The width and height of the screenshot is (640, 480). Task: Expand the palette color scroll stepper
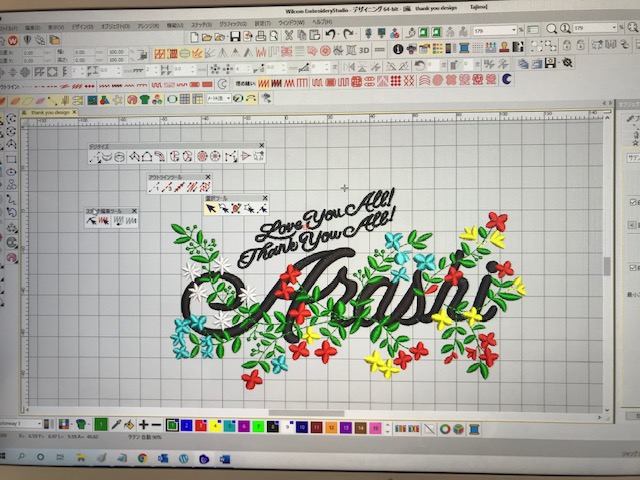point(388,429)
